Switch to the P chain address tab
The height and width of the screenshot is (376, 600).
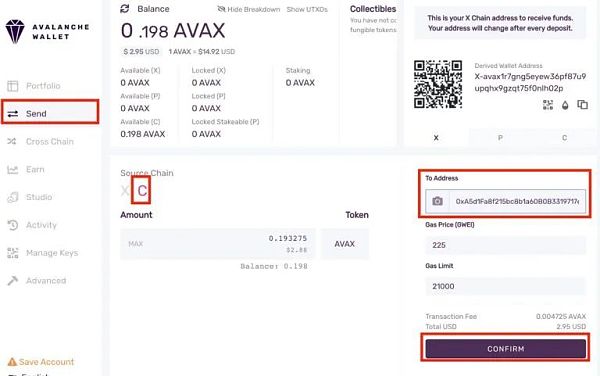[x=500, y=138]
